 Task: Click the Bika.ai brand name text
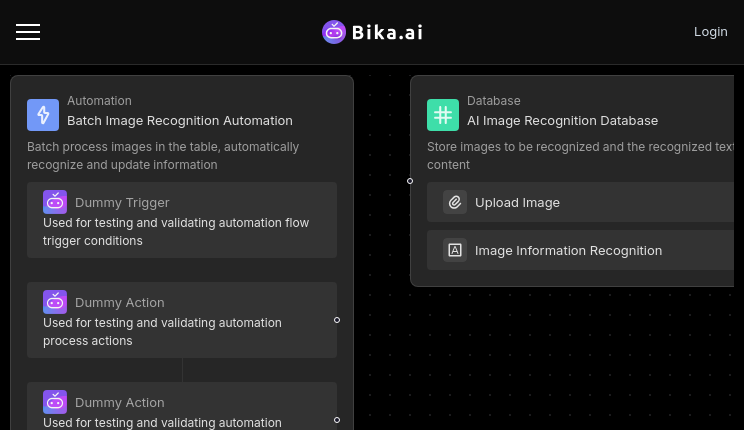[387, 32]
